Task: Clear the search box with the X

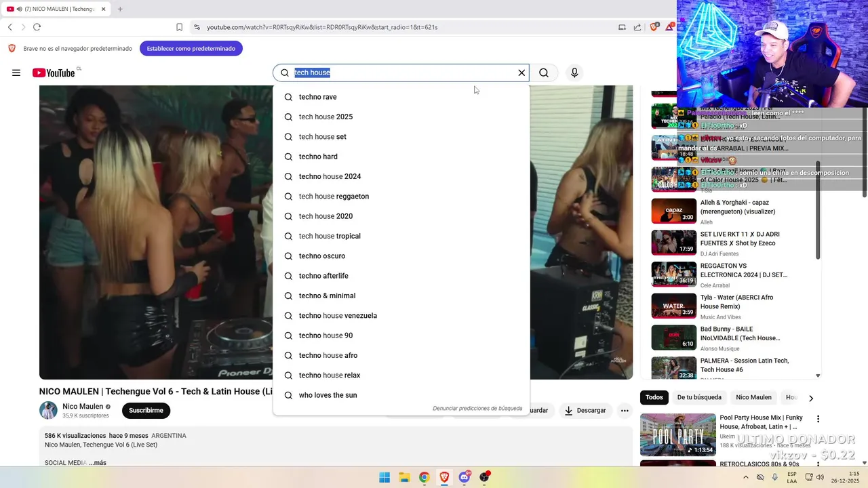Action: click(521, 73)
